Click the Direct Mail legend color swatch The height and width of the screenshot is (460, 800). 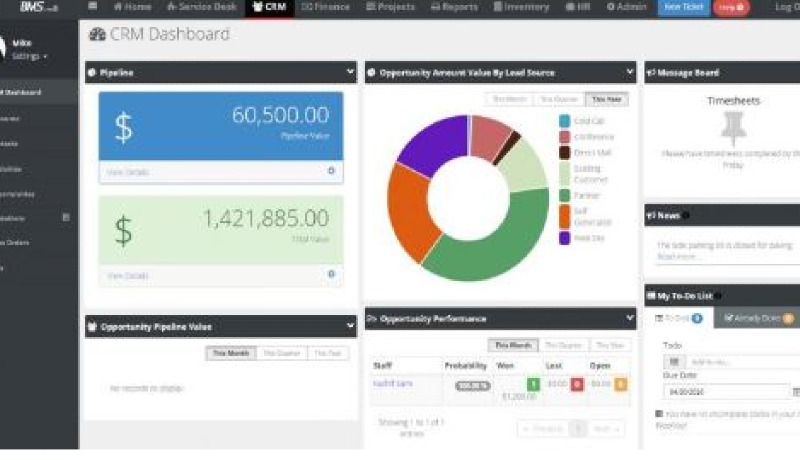[564, 152]
